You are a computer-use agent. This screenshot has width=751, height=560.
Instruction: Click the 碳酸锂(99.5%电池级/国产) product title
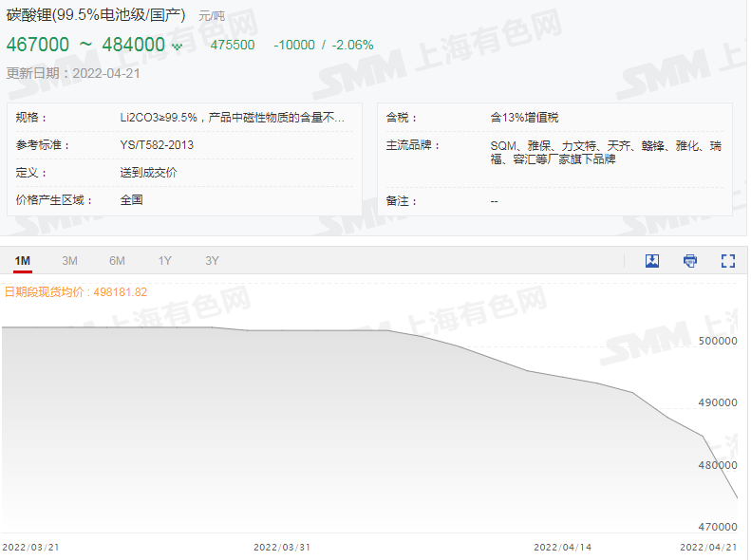96,15
